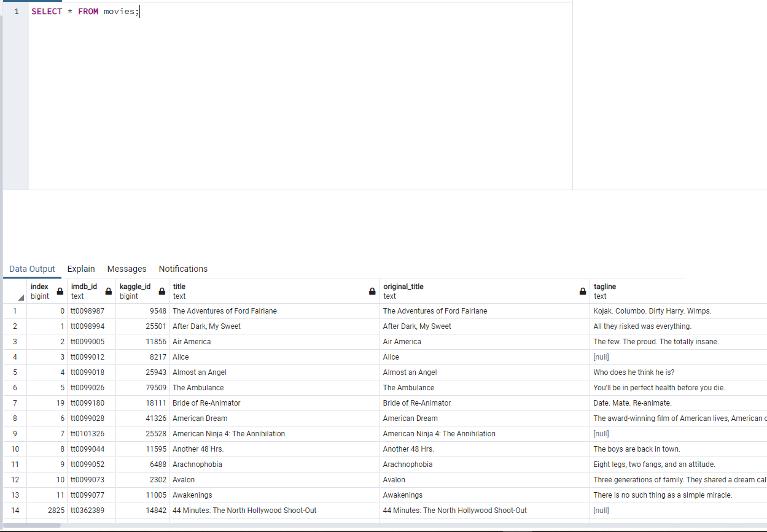Click the lock icon on the original_title column
767x532 pixels.
tap(582, 291)
